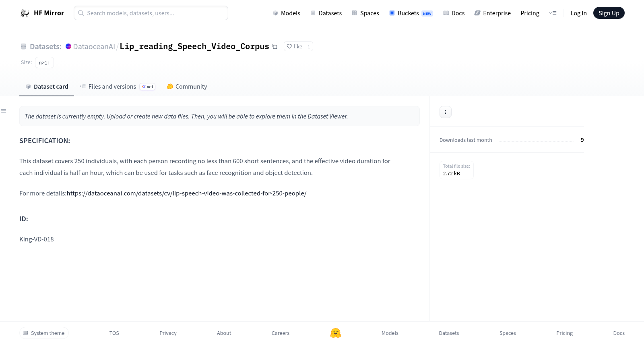This screenshot has width=644, height=347.
Task: Open Datasets in the footer
Action: (449, 333)
